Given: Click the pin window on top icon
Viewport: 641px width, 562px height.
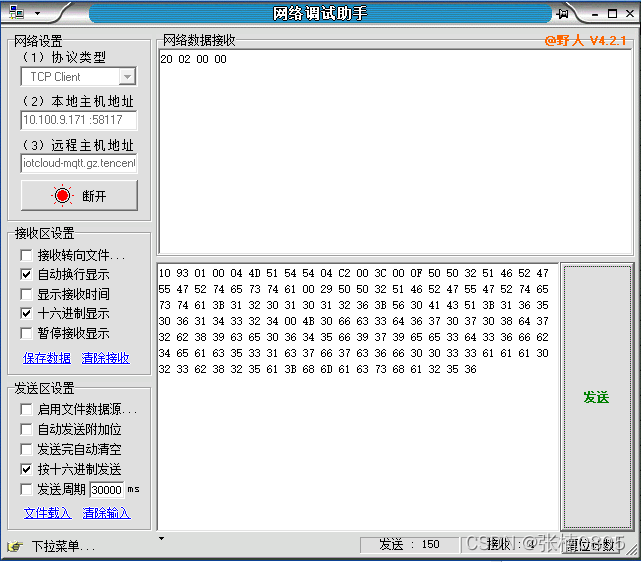Looking at the screenshot, I should coord(562,13).
